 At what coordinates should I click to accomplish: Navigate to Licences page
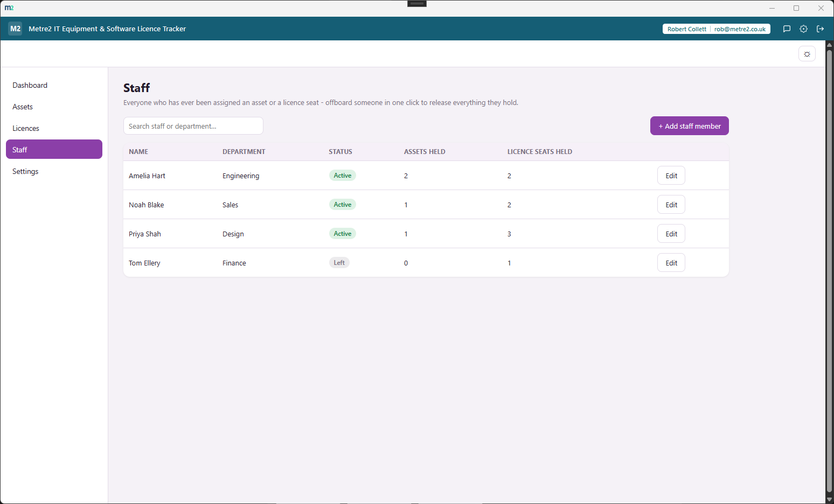[x=54, y=128]
